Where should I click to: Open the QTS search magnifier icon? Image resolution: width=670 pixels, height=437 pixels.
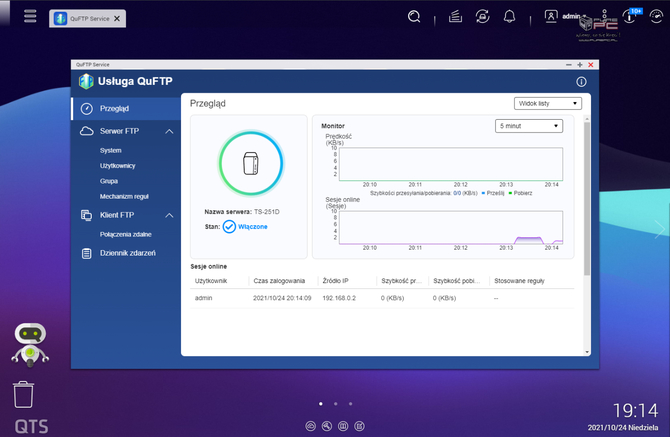coord(414,17)
